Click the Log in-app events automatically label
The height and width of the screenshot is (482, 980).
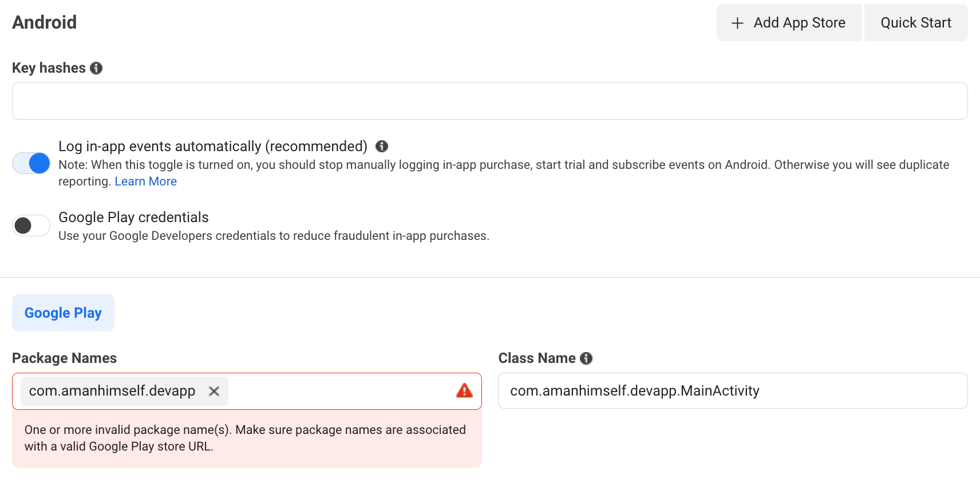(212, 147)
